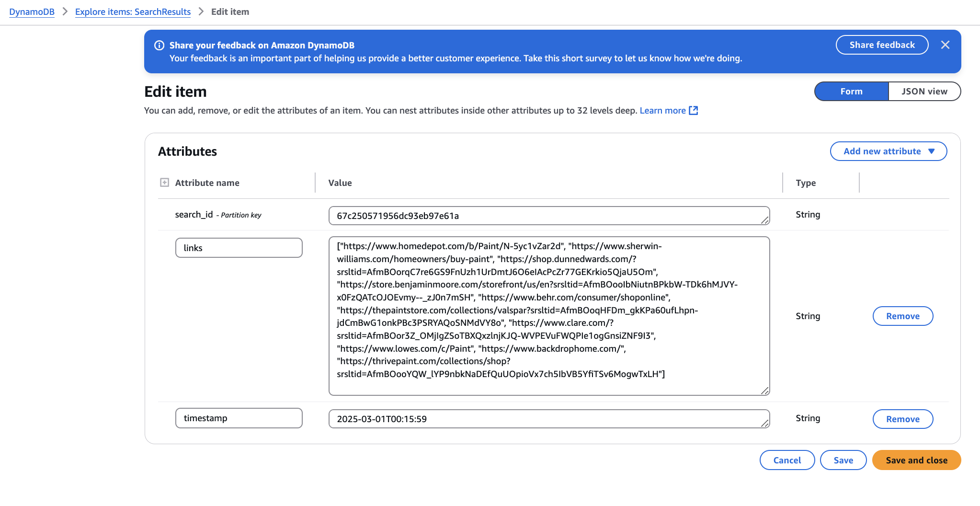Click the timestamp value field
The width and height of the screenshot is (980, 506).
click(x=549, y=419)
